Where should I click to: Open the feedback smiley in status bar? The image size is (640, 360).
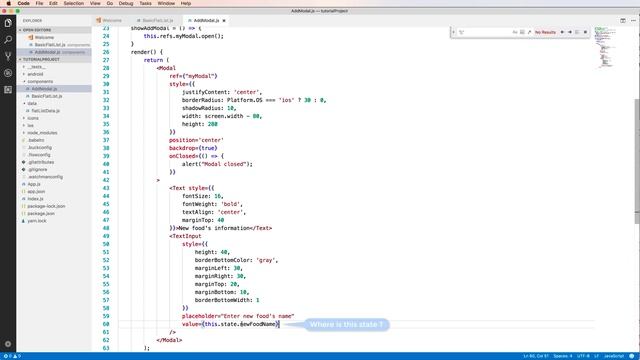click(632, 356)
